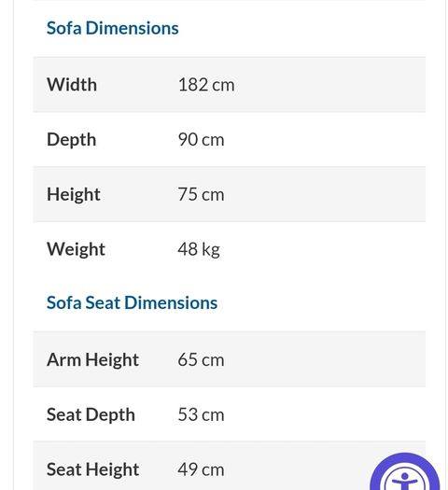Select the Width label
The image size is (448, 490).
(72, 85)
